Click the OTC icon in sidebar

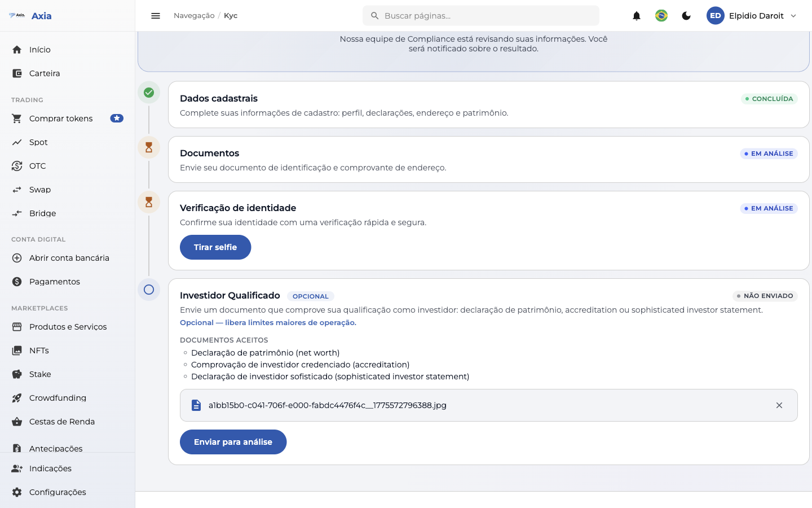tap(17, 166)
